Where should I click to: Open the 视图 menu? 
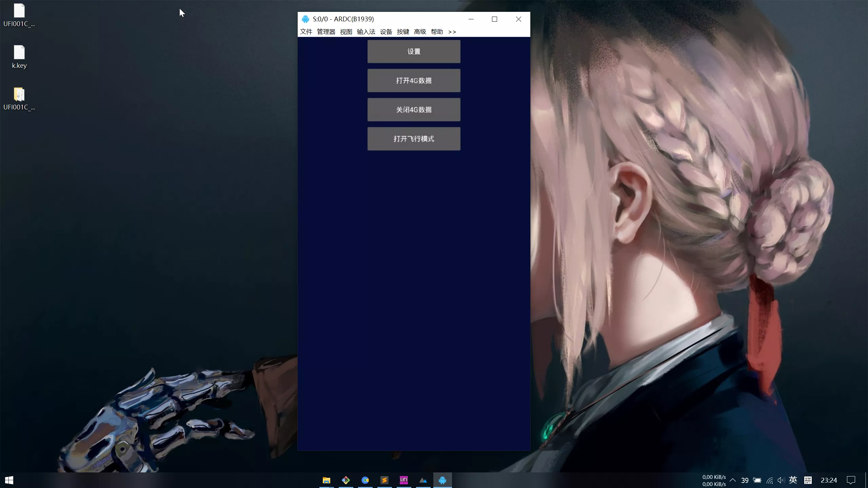coord(346,32)
